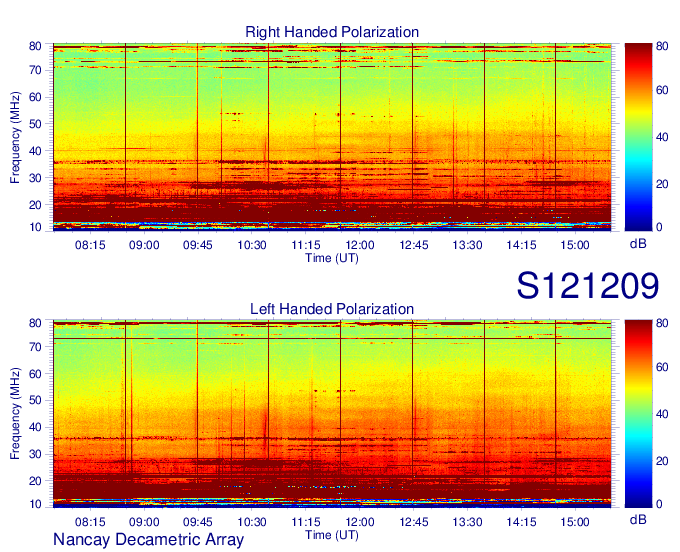Viewport: 680px width, 552px height.
Task: Click the "Nancay Decametric Array" caption
Action: [148, 540]
